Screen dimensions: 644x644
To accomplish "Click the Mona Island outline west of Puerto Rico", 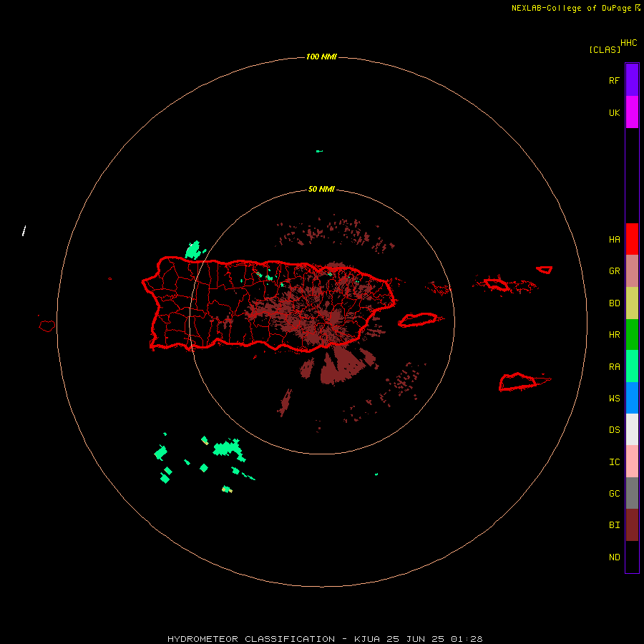I will (x=47, y=326).
